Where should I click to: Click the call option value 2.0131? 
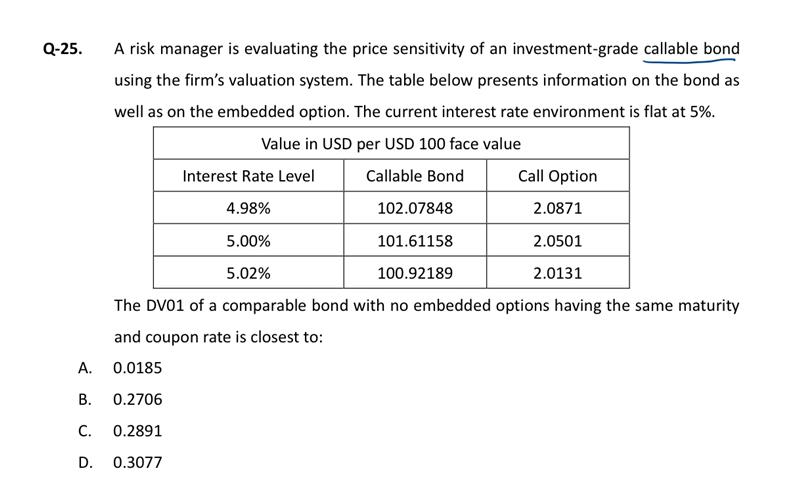557,273
